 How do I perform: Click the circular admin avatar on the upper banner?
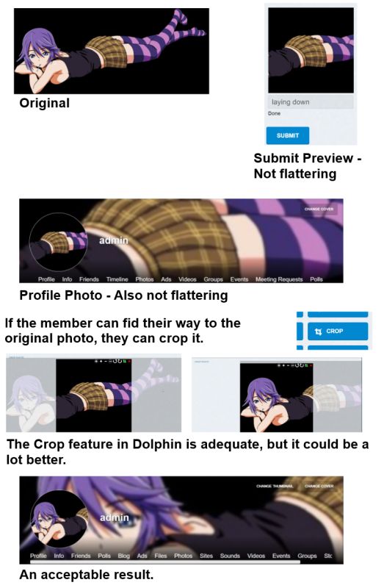(x=59, y=243)
